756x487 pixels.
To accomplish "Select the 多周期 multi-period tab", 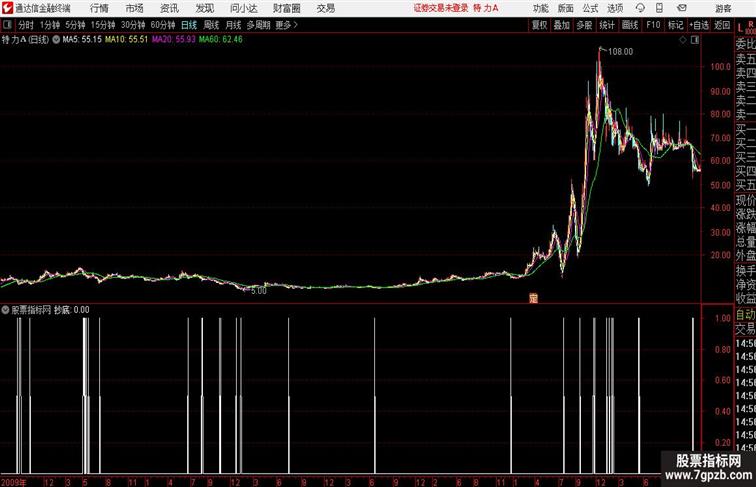I will tap(258, 25).
